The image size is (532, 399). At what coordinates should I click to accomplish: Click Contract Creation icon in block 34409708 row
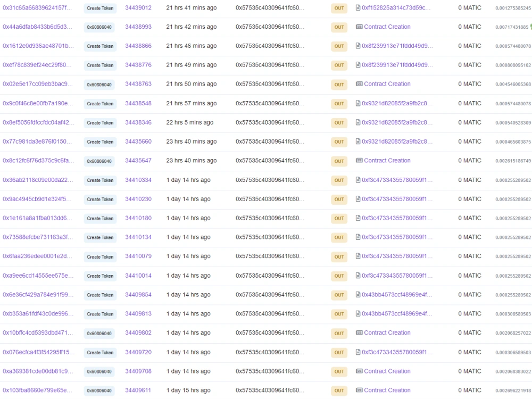(x=359, y=371)
